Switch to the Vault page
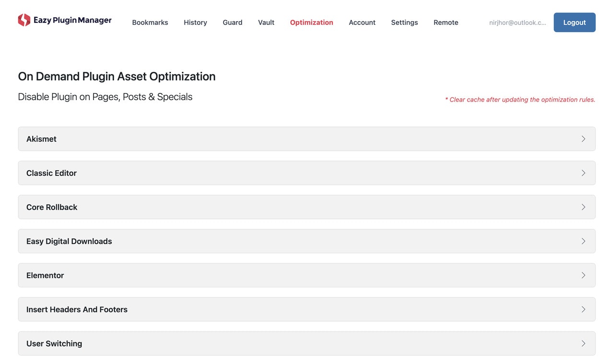 click(x=266, y=23)
